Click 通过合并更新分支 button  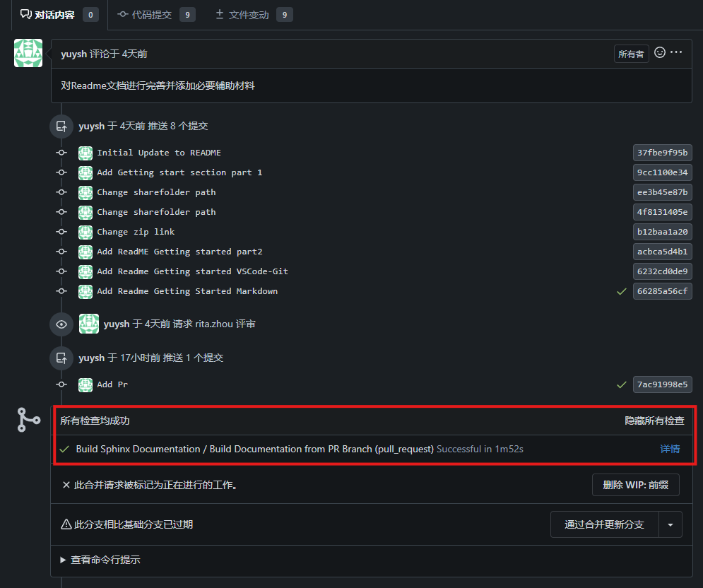(x=604, y=524)
